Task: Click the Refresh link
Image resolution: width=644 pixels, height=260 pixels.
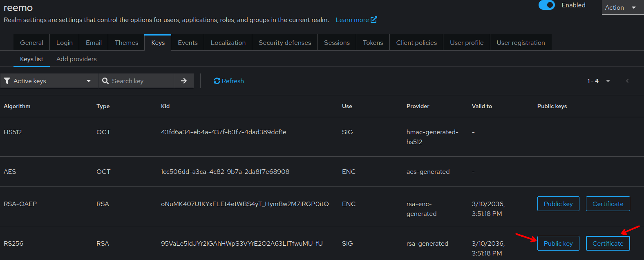Action: [x=228, y=81]
